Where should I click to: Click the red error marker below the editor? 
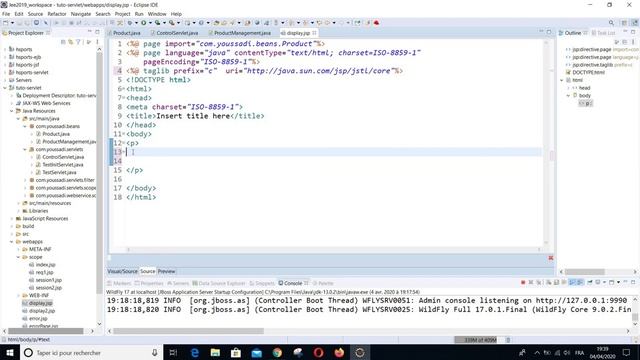click(551, 258)
